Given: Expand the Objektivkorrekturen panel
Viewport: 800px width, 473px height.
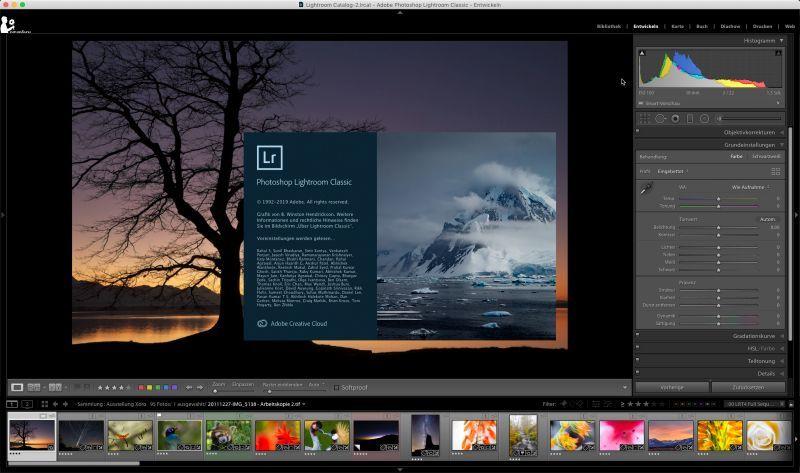Looking at the screenshot, I should 748,132.
